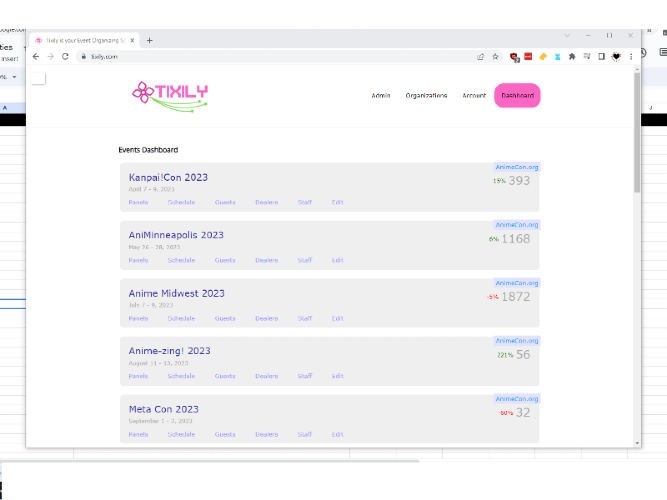The height and width of the screenshot is (500, 667).
Task: Open Panels for AniMinneapolis 2023
Action: tap(138, 260)
